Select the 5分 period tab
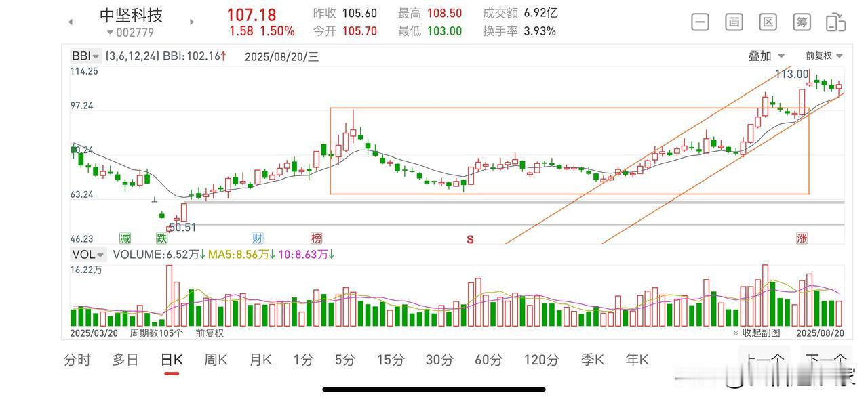868x399 pixels. (345, 360)
